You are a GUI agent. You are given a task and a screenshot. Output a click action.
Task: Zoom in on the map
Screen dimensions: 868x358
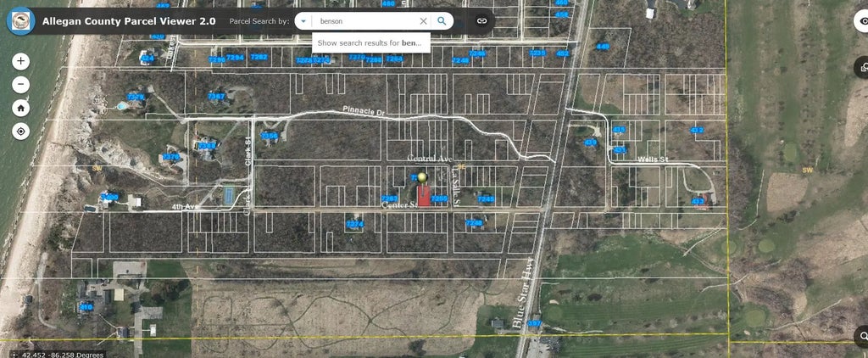(20, 61)
